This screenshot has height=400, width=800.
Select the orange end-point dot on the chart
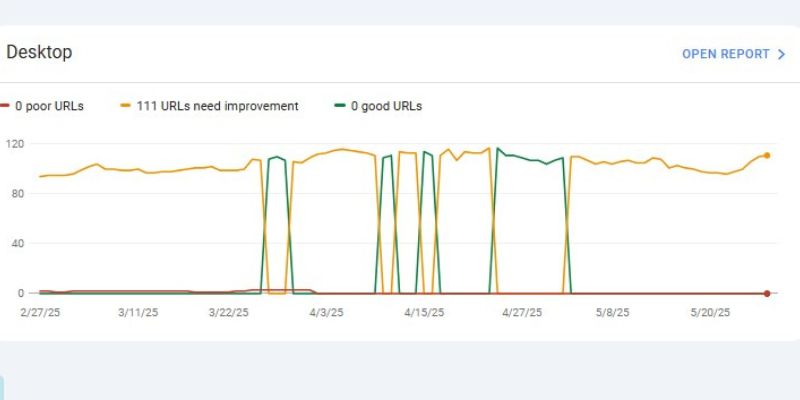[x=766, y=155]
